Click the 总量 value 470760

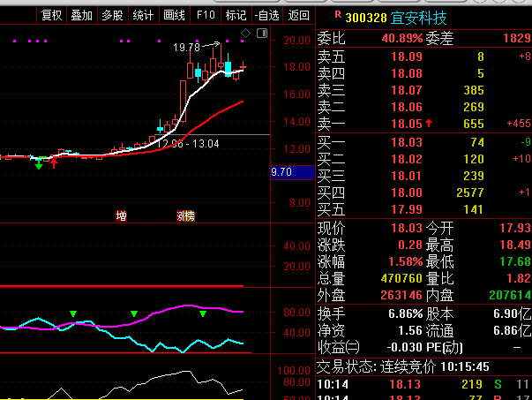[x=401, y=278]
